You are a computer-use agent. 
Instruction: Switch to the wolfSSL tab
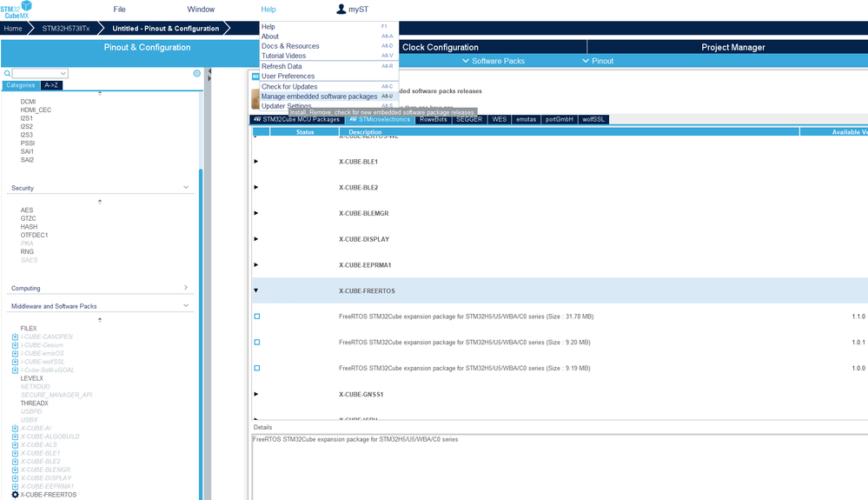(x=593, y=120)
